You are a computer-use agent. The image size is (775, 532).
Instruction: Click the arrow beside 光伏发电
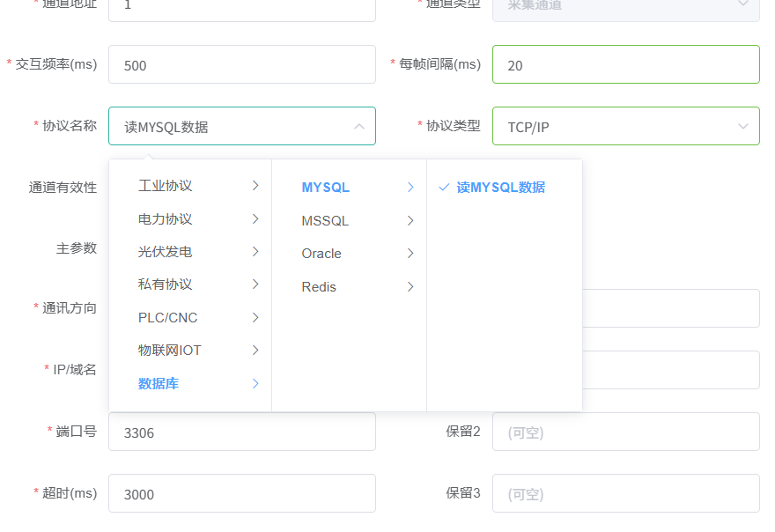click(x=255, y=251)
